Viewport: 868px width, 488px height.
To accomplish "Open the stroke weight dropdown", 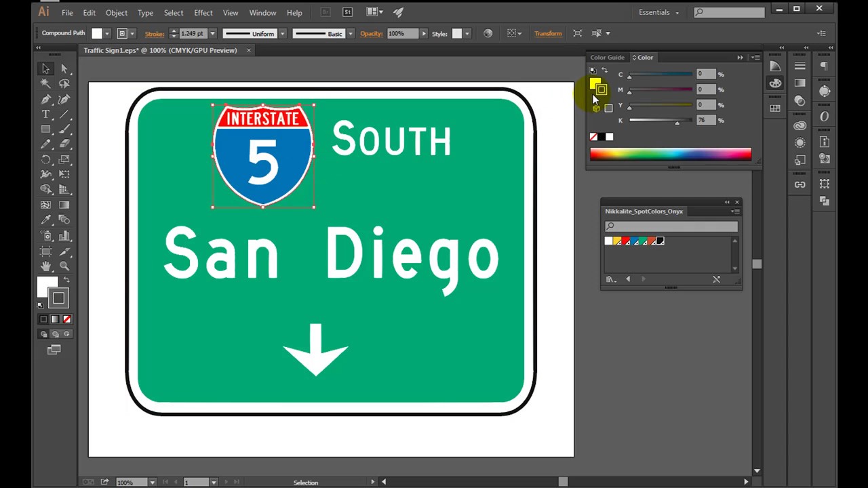I will [x=212, y=33].
